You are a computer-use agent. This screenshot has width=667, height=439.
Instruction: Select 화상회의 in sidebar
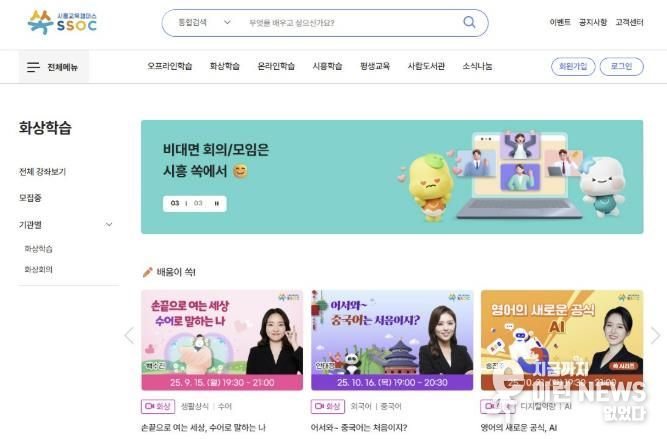click(x=38, y=269)
